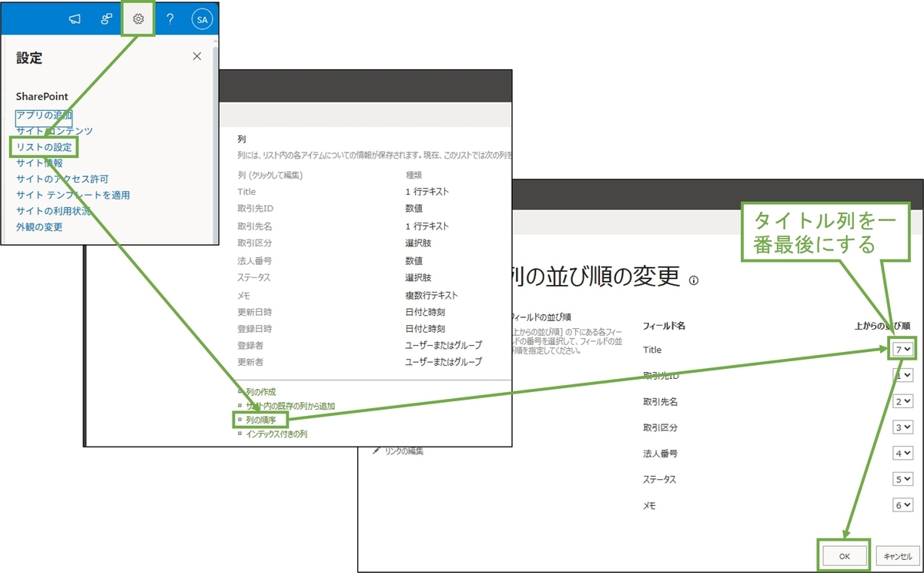Open the 取引区分 order dropdown
Image resolution: width=924 pixels, height=573 pixels.
click(902, 427)
